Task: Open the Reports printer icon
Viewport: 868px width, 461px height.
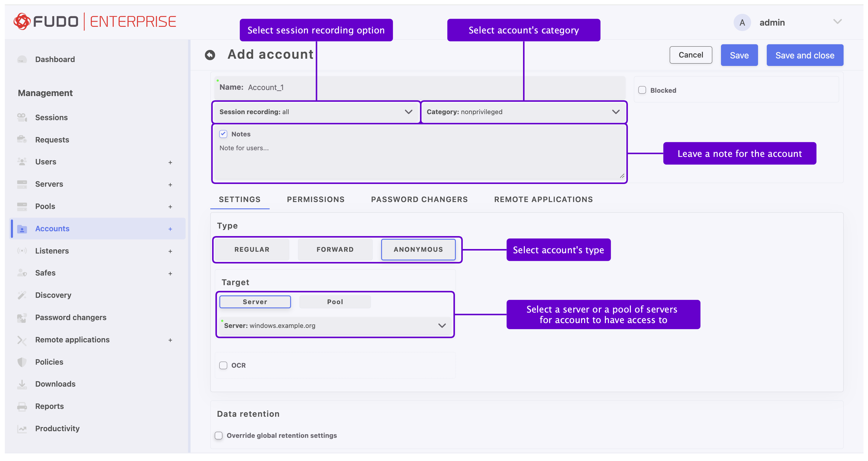Action: coord(22,406)
